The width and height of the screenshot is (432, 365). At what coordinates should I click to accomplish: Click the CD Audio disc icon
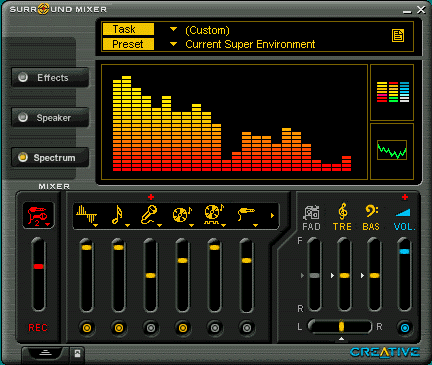pos(182,214)
